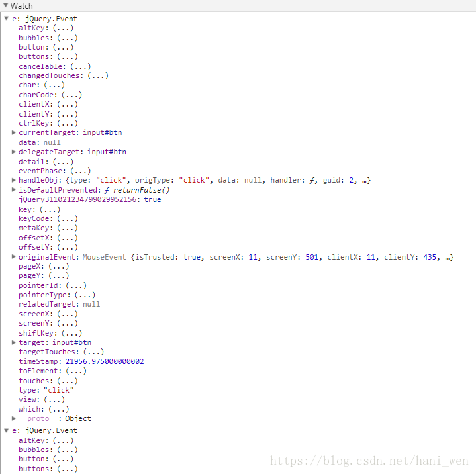
Task: Expand isDefaultPrevented function entry
Action: pyautogui.click(x=14, y=189)
